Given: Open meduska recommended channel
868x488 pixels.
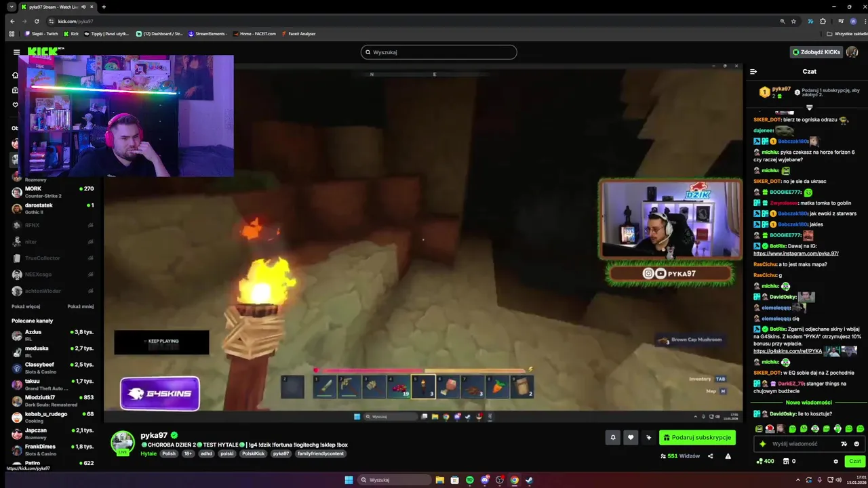Looking at the screenshot, I should click(x=53, y=351).
